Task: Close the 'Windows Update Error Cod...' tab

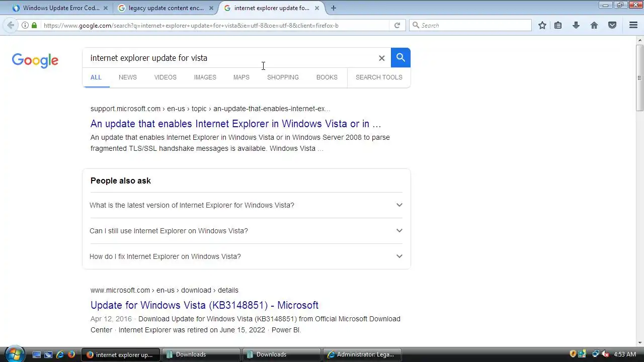Action: tap(105, 8)
